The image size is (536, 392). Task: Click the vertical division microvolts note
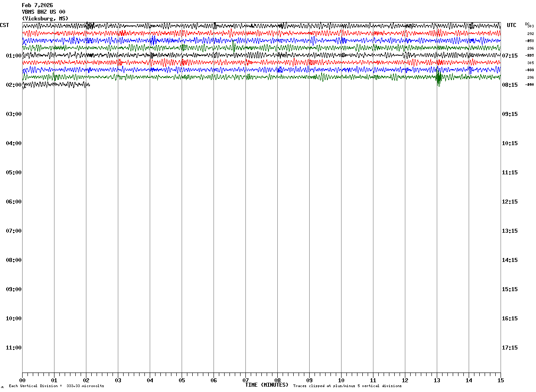56,386
